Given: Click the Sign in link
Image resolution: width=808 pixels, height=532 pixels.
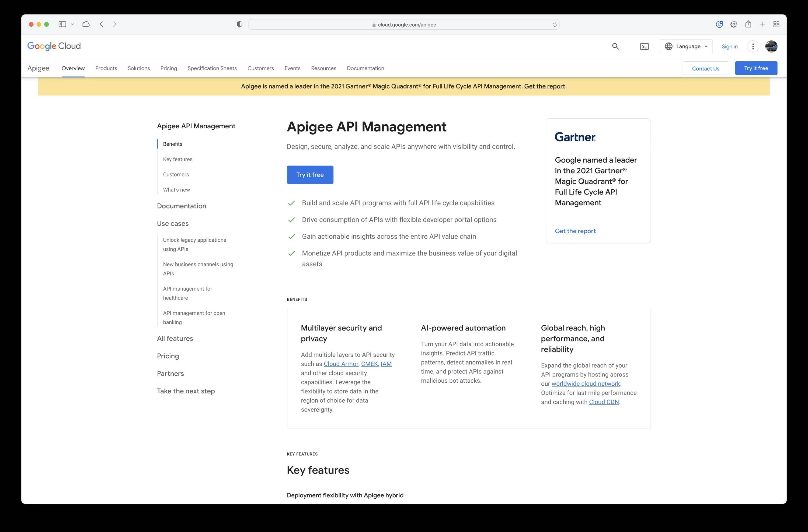Looking at the screenshot, I should (730, 47).
